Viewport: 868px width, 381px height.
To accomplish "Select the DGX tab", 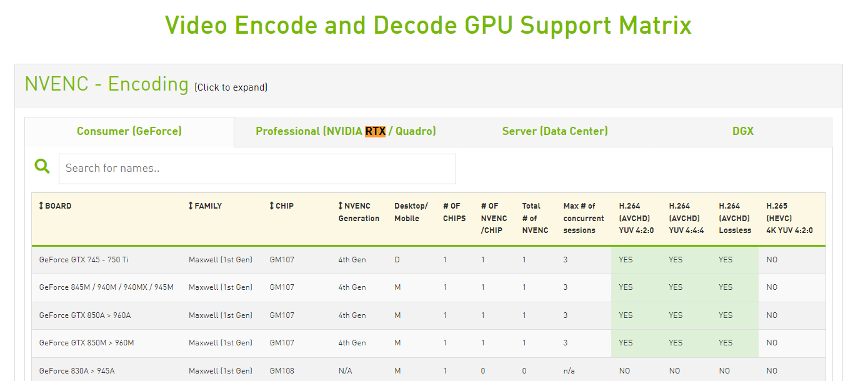I will pos(743,131).
